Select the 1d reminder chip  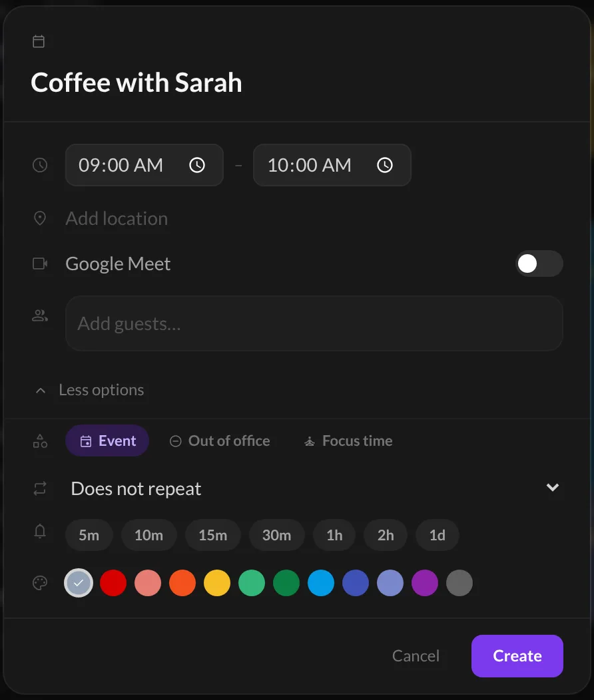coord(438,535)
